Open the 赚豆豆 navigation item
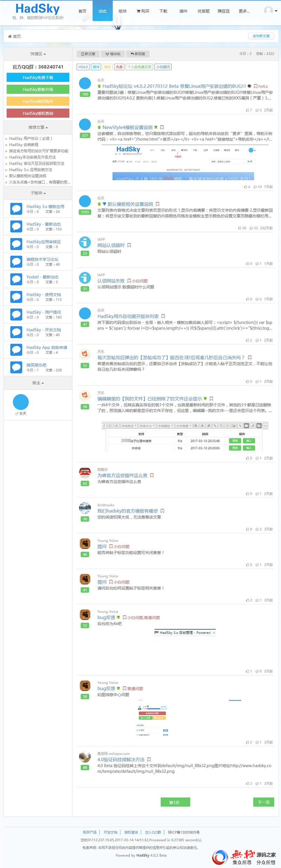 pos(223,11)
